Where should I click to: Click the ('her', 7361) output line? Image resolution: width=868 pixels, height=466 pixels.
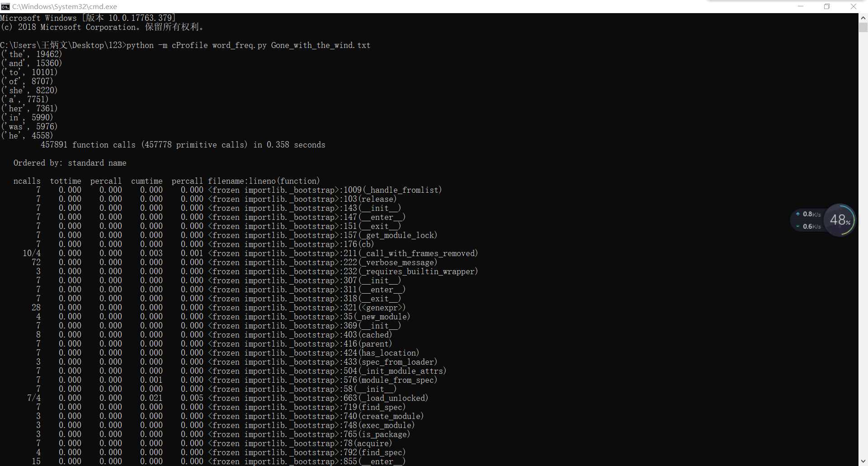point(29,109)
